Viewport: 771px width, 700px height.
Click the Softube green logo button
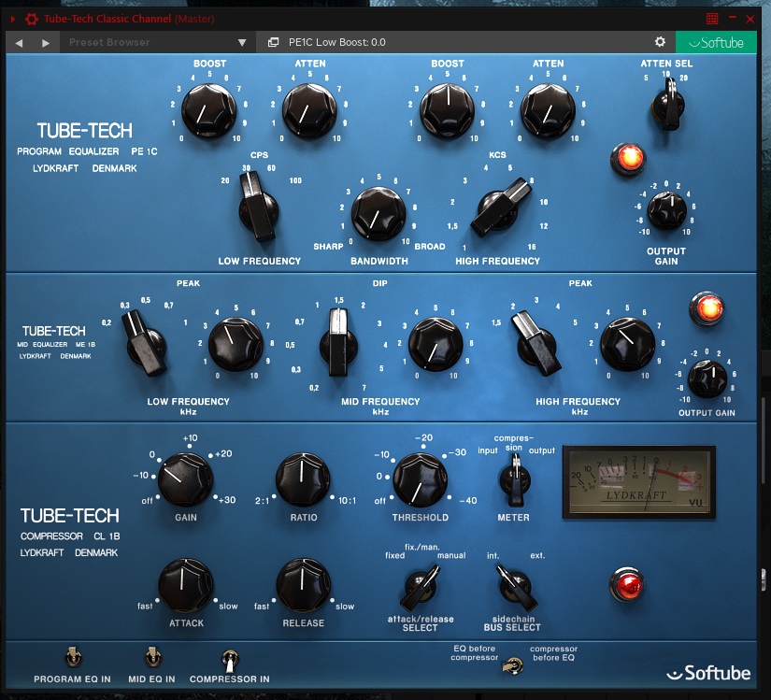[x=716, y=42]
